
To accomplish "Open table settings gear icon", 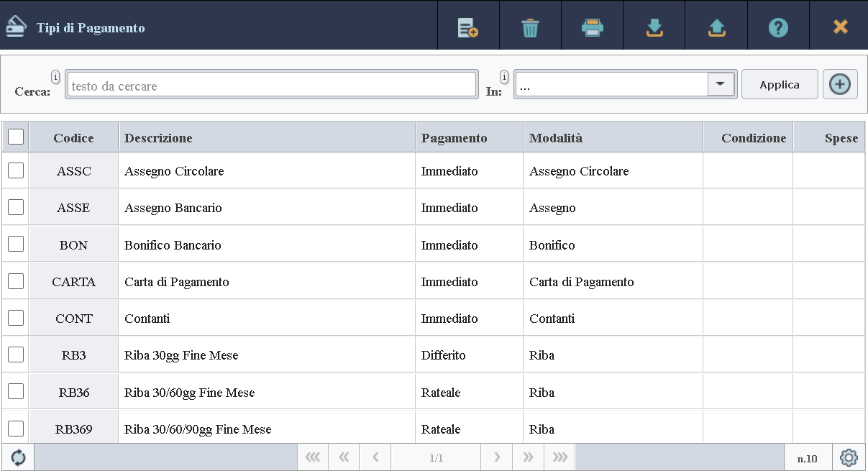I will (x=849, y=458).
